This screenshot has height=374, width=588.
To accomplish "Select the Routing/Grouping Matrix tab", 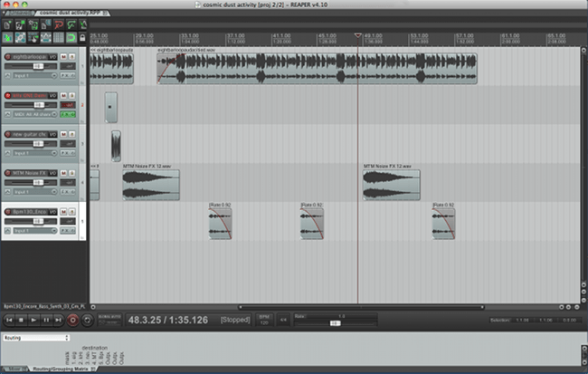I will click(62, 369).
